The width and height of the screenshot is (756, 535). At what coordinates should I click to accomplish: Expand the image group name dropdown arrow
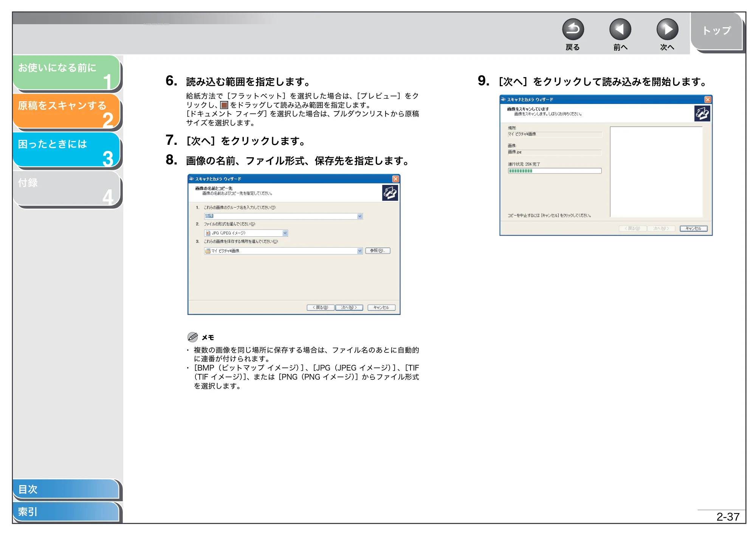pyautogui.click(x=360, y=216)
